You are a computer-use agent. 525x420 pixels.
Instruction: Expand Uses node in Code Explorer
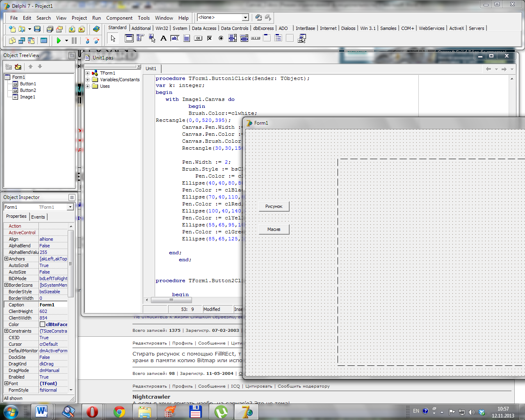(87, 86)
